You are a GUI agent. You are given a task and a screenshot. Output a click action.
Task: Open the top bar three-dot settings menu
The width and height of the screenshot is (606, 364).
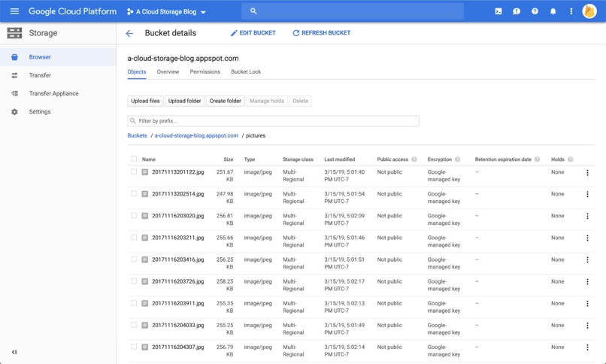571,11
